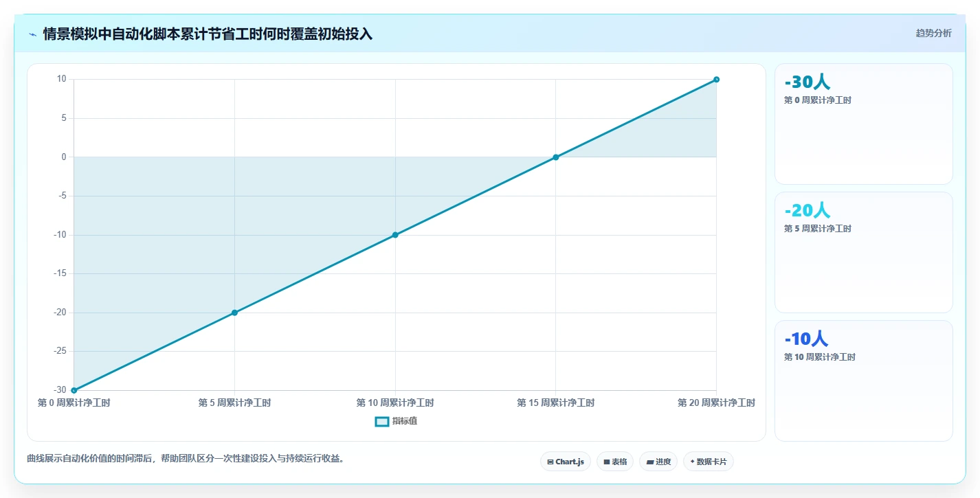Toggle the 指标值 legend item
Viewport: 980px width, 498px height.
pyautogui.click(x=396, y=421)
